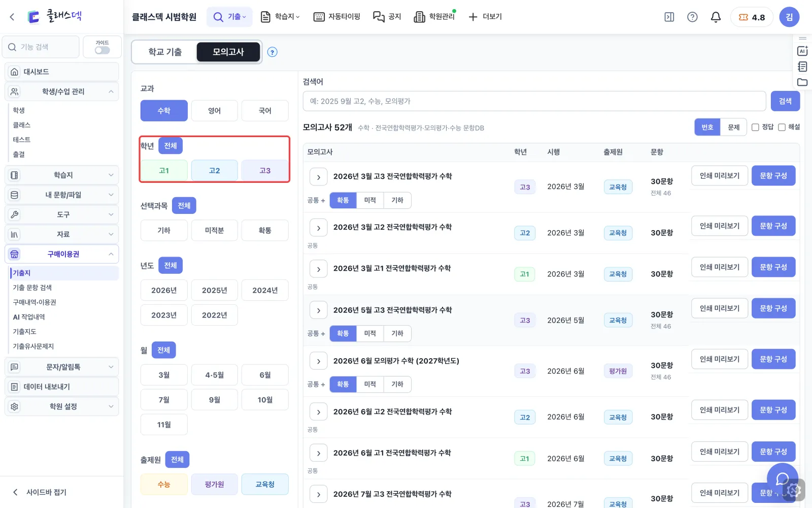Open the 기출 dropdown in top nav
Screen dimensions: 812x508
[x=229, y=17]
